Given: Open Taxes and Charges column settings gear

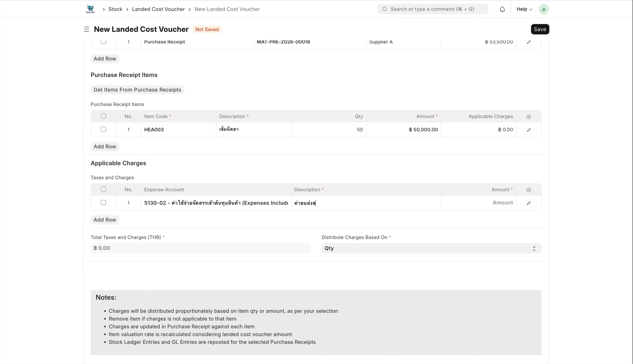Looking at the screenshot, I should click(528, 190).
